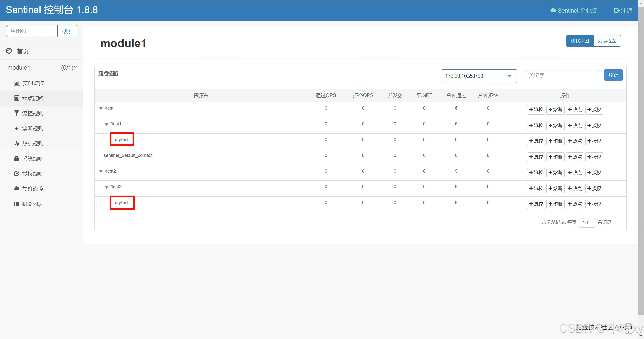Click the 注销 logout link
Viewport: 644px width, 339px height.
pos(623,11)
